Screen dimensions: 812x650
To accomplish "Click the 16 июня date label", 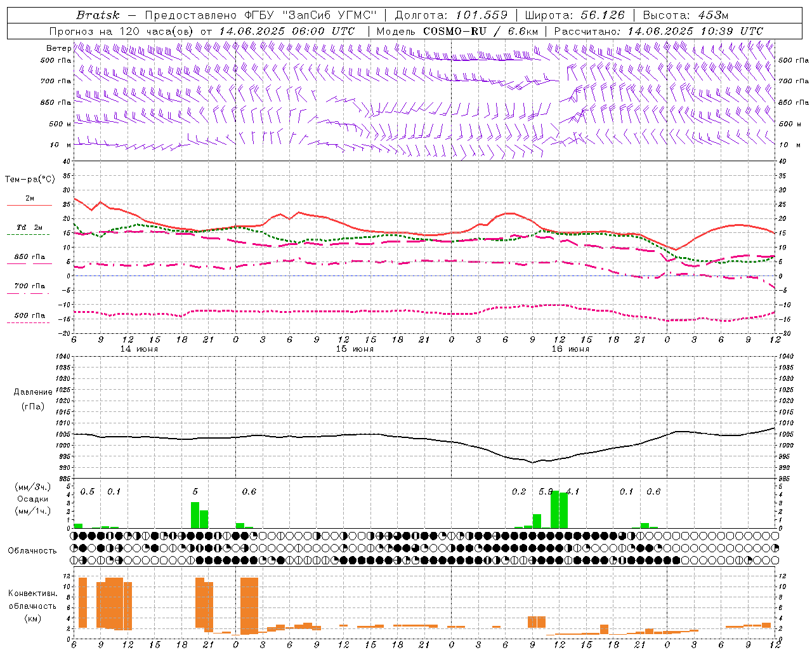I will point(570,349).
